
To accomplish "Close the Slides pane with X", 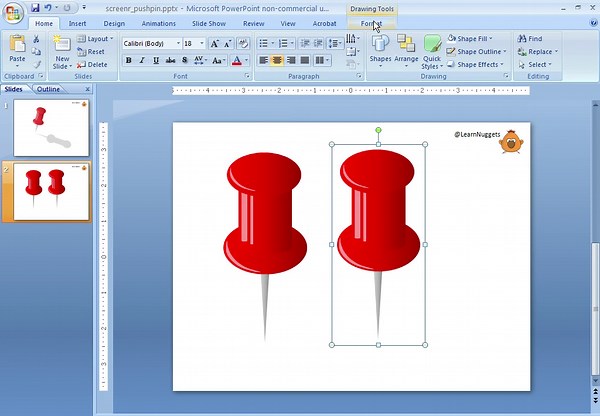I will click(88, 89).
